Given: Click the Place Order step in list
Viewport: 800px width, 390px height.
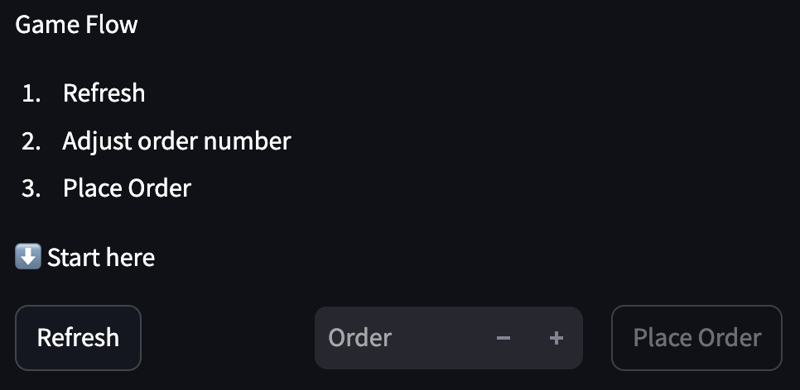Looking at the screenshot, I should click(x=127, y=188).
